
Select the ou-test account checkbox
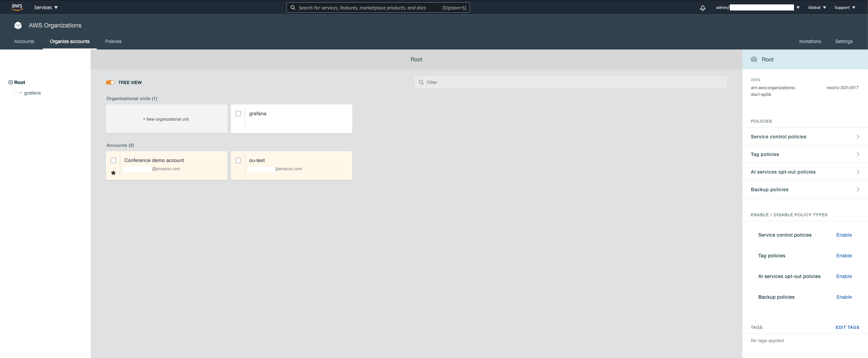(x=239, y=160)
